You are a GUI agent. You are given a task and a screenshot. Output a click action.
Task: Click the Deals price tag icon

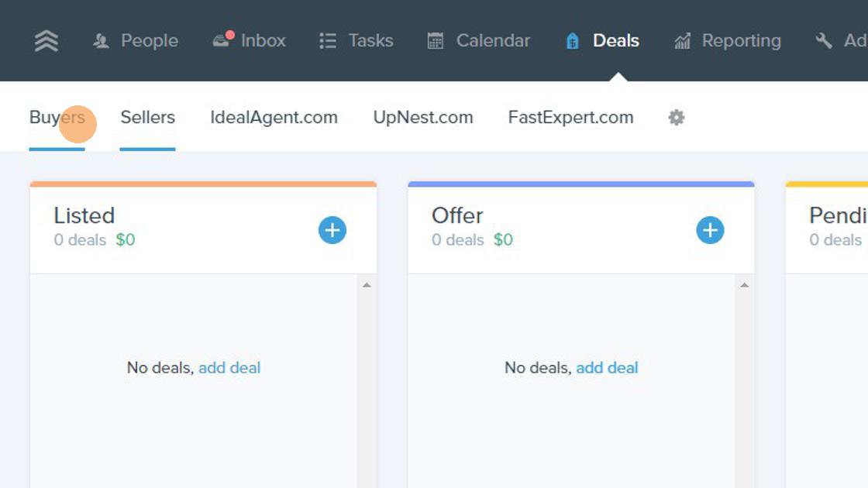573,41
